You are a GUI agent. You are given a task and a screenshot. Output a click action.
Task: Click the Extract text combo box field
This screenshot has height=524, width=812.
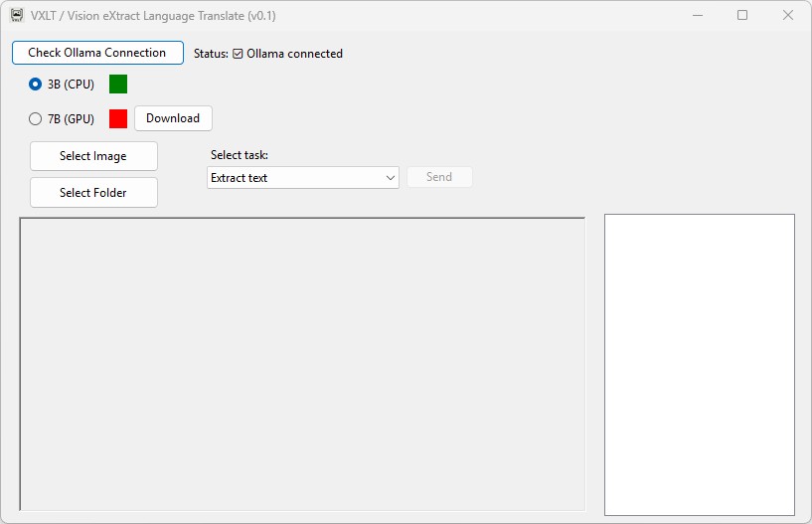tap(293, 178)
